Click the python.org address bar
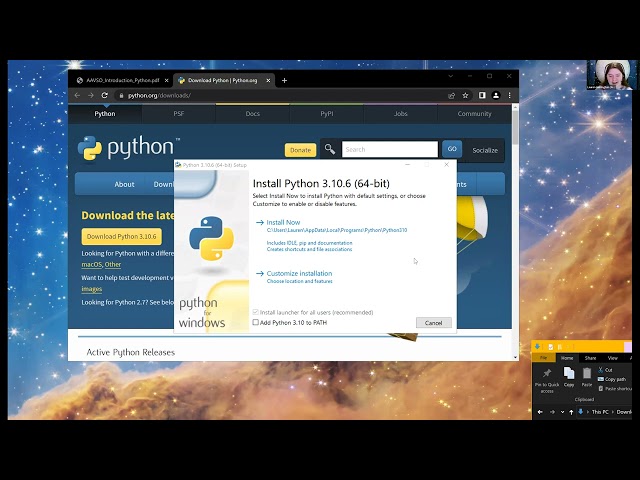The height and width of the screenshot is (480, 640). (282, 95)
